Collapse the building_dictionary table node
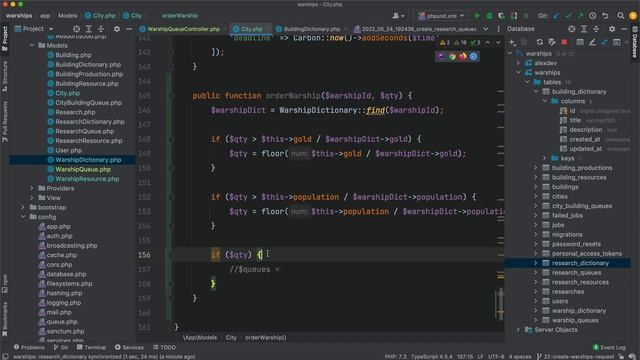 coord(536,91)
